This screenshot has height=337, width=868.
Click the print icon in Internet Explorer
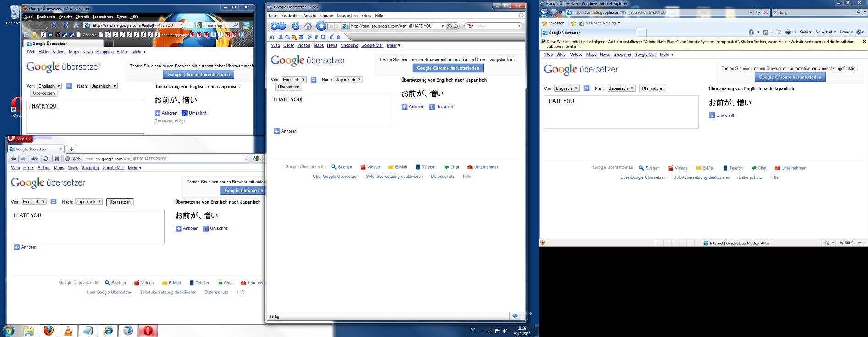click(788, 32)
